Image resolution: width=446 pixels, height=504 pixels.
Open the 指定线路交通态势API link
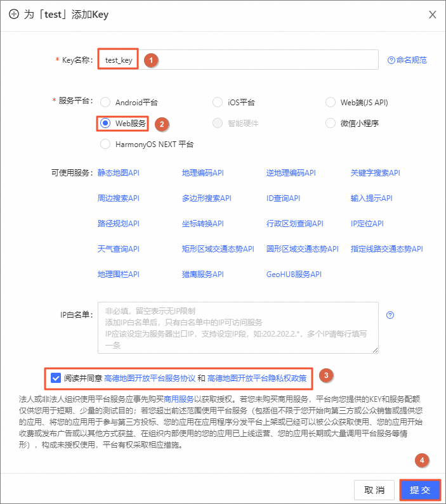coord(386,249)
